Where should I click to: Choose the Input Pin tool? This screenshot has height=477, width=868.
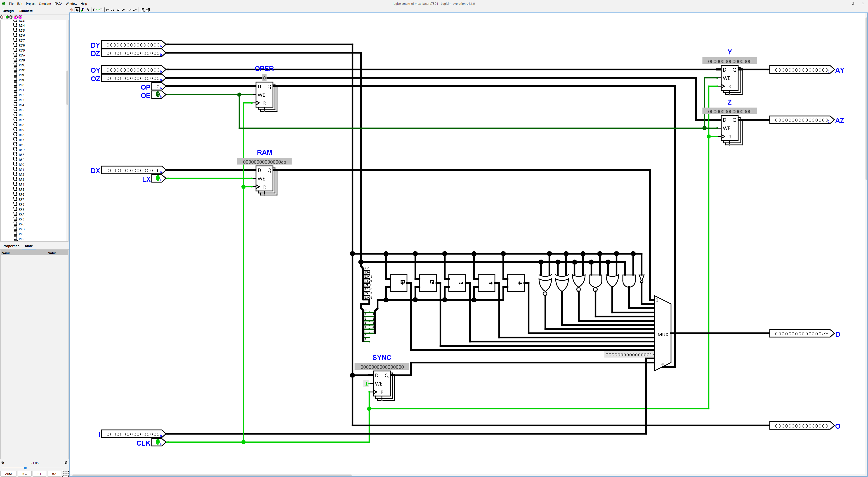pyautogui.click(x=95, y=10)
